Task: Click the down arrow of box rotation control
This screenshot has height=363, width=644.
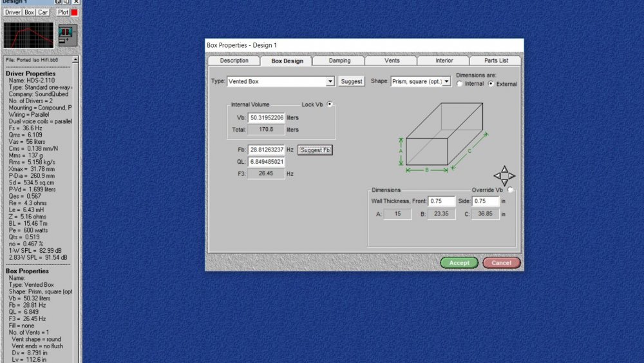Action: (x=504, y=182)
